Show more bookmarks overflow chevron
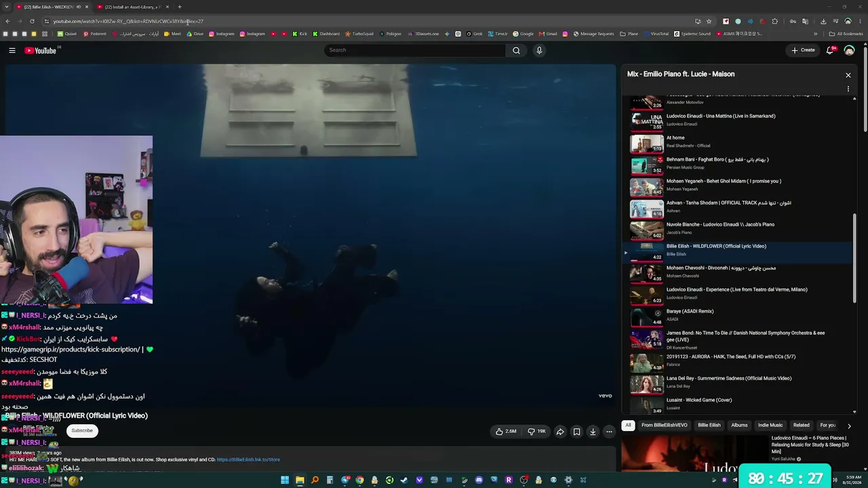Image resolution: width=868 pixels, height=488 pixels. (x=816, y=34)
